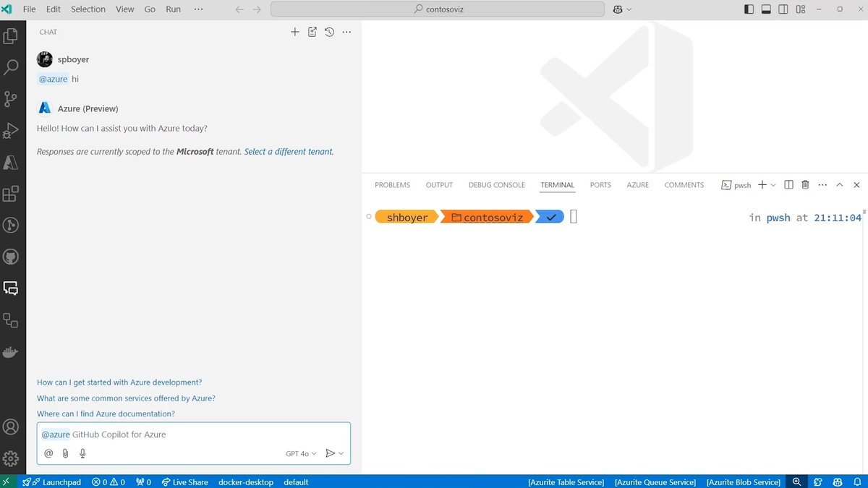This screenshot has height=488, width=868.
Task: Switch to the Comments tab
Action: pyautogui.click(x=684, y=185)
